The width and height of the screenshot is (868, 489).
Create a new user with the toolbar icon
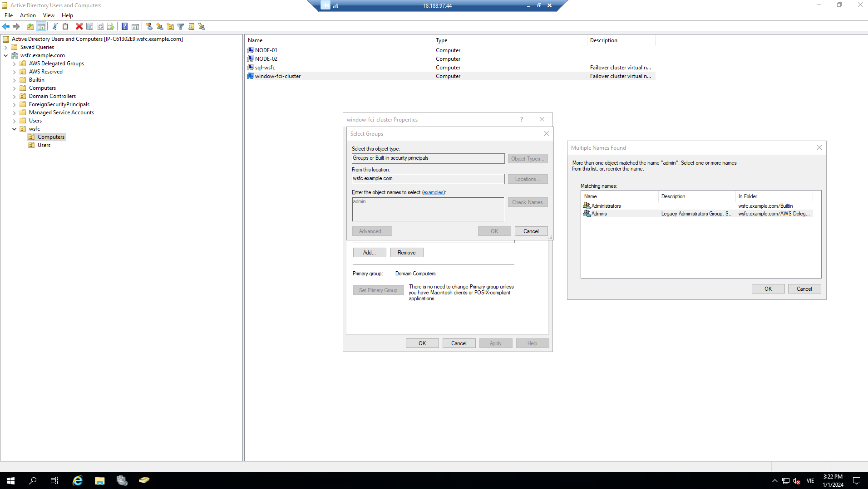coord(149,26)
